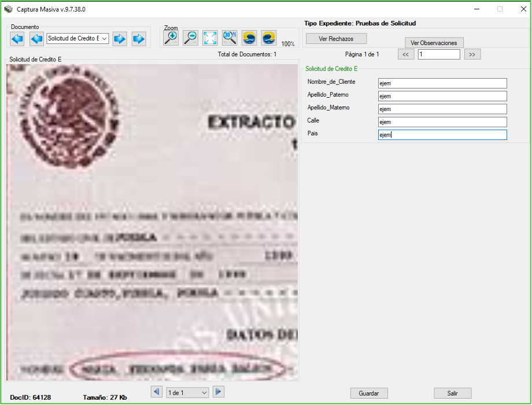Click the page number field showing 1
532x405 pixels.
coord(438,54)
